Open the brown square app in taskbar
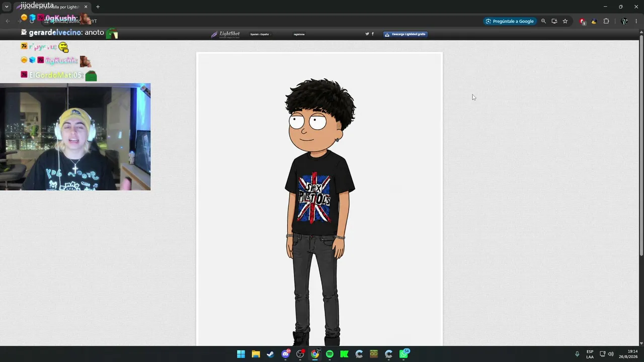Viewport: 644px width, 362px height. tap(374, 354)
